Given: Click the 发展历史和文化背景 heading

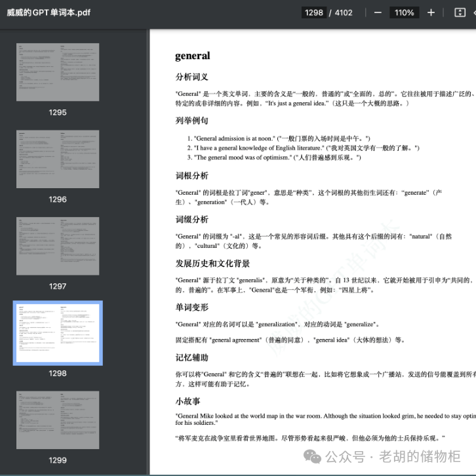Looking at the screenshot, I should click(212, 263).
